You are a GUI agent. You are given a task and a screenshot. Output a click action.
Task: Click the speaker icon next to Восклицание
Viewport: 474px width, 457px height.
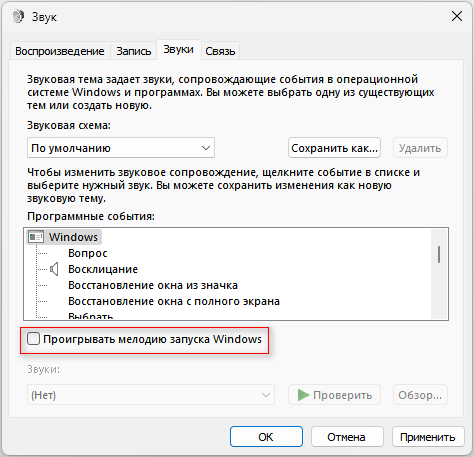(x=54, y=269)
